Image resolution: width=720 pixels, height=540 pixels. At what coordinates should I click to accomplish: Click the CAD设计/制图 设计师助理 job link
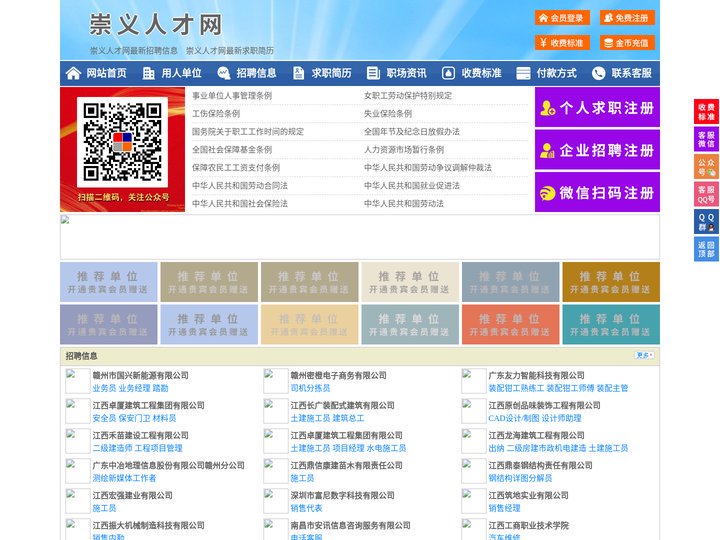click(535, 418)
